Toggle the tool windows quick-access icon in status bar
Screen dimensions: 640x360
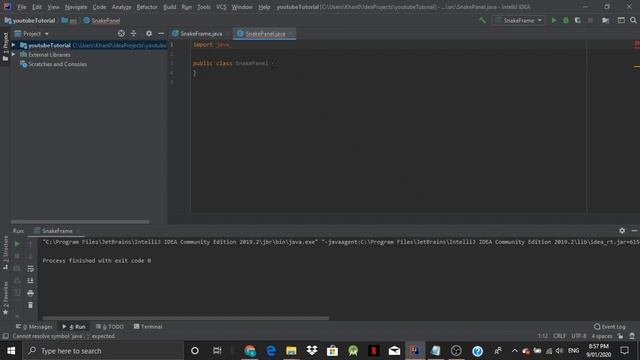pyautogui.click(x=5, y=336)
